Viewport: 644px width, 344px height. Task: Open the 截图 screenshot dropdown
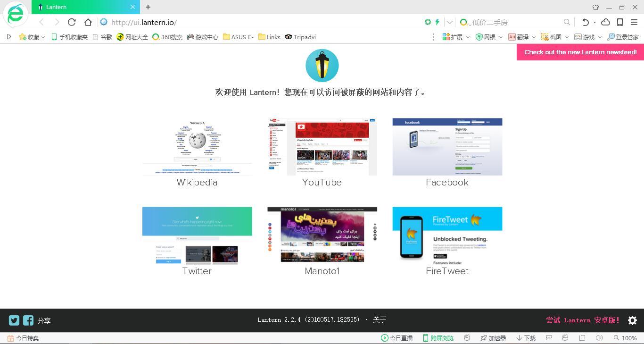tap(555, 37)
